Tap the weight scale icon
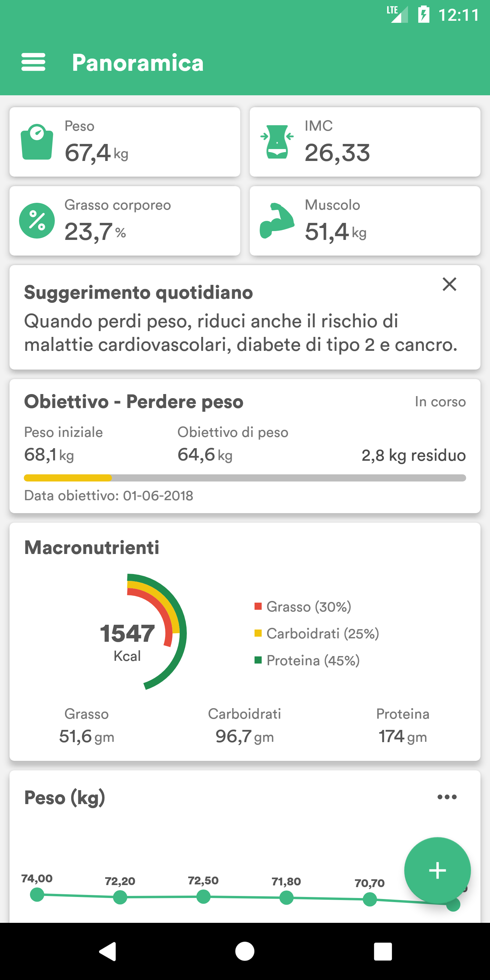This screenshot has width=490, height=980. [x=37, y=142]
